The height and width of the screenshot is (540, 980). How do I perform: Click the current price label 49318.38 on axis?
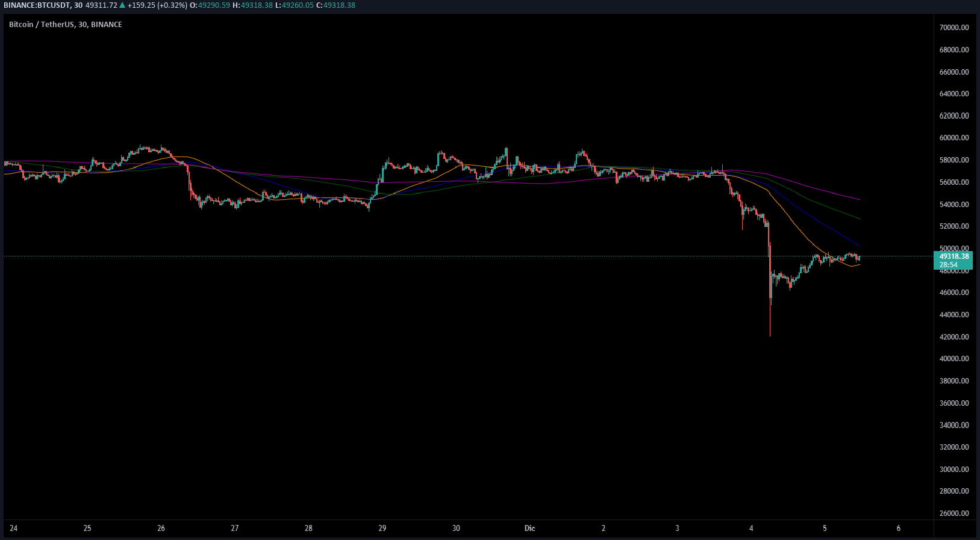click(x=953, y=256)
